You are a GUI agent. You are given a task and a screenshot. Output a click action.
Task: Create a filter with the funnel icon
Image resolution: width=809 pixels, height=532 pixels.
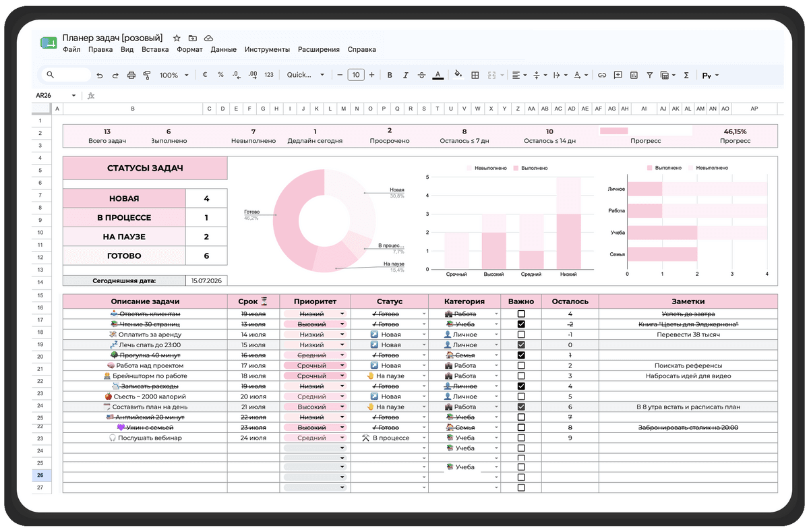[x=650, y=75]
